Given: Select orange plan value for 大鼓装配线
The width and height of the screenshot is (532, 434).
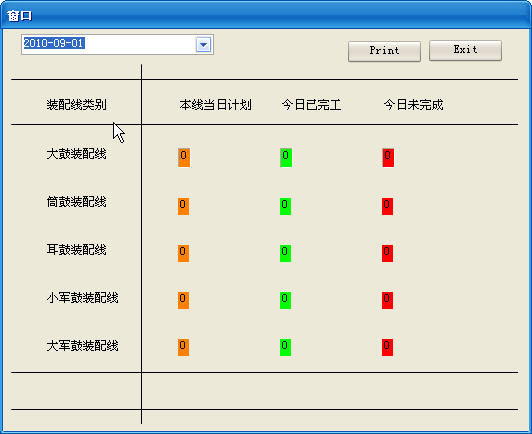Looking at the screenshot, I should (x=184, y=157).
